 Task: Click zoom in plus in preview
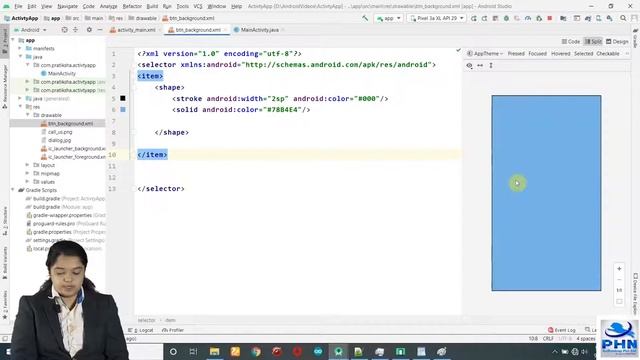point(619,269)
